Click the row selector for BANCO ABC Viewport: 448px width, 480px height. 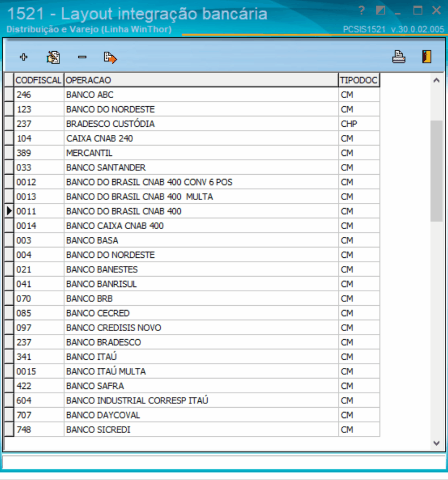click(9, 94)
